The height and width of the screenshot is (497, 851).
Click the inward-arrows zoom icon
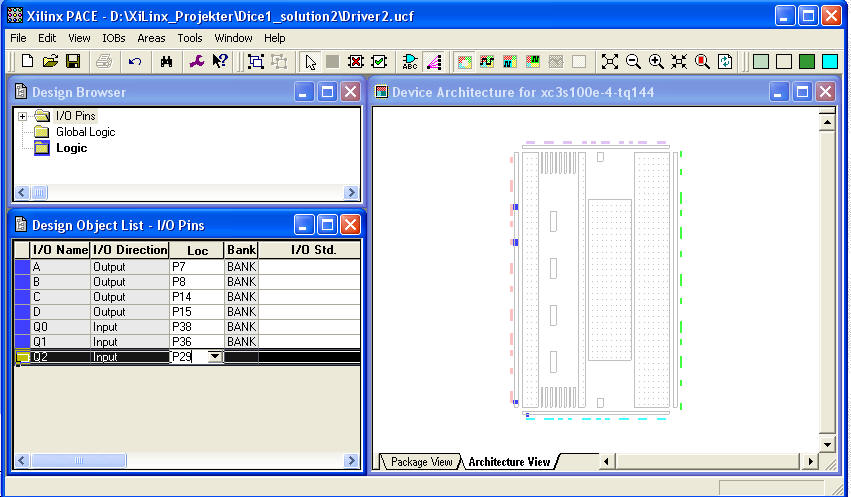tap(678, 61)
